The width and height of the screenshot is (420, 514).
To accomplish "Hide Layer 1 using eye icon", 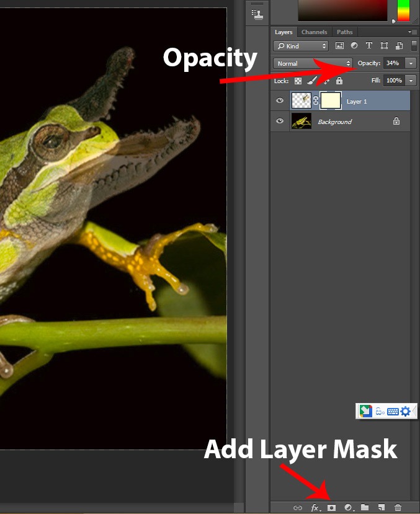I will coord(280,101).
